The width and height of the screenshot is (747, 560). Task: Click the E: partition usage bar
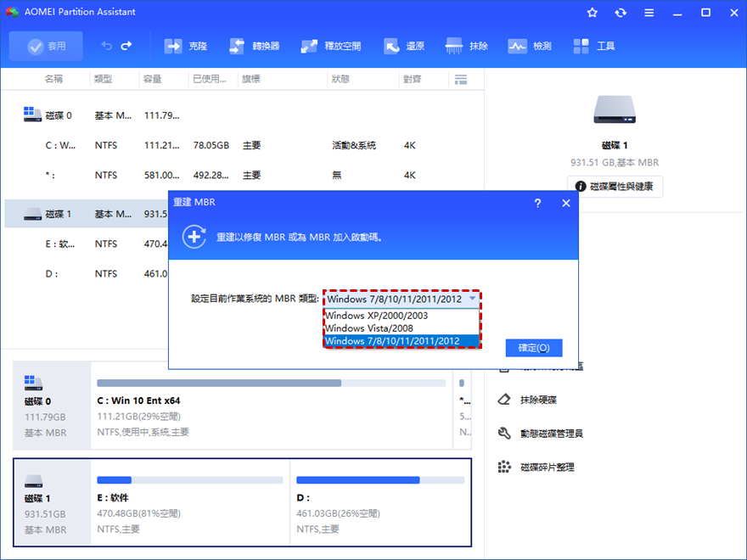pos(189,480)
